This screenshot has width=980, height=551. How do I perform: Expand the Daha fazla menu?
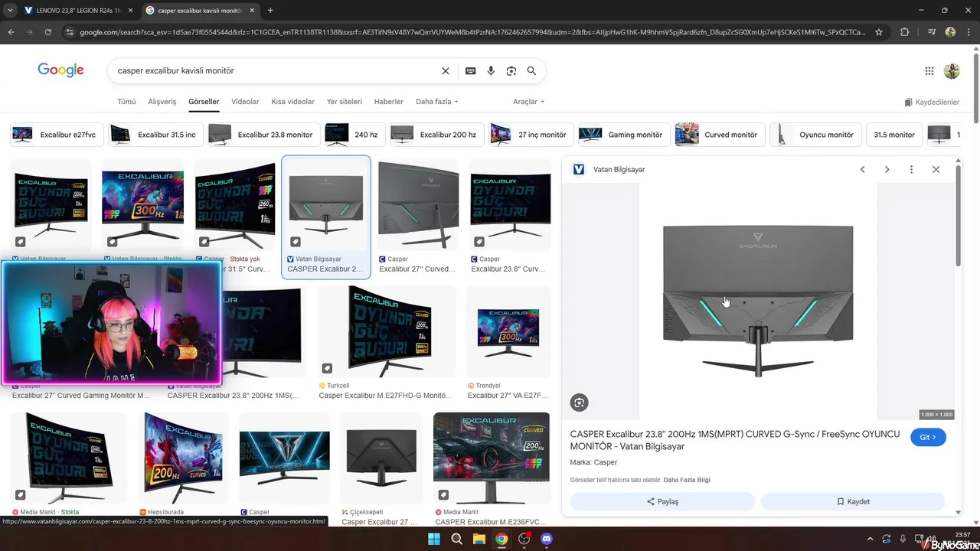click(436, 102)
